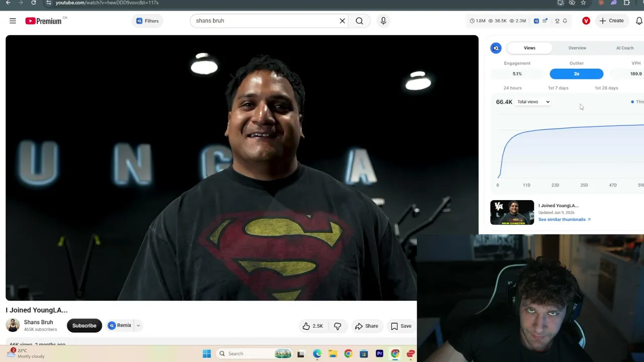Screen dimensions: 644x362
Task: Open See similar thumbnails link
Action: (x=564, y=220)
